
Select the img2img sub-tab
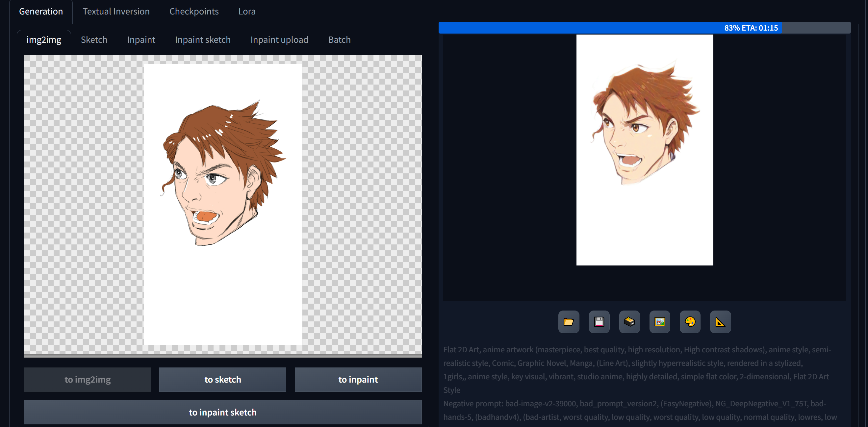pyautogui.click(x=44, y=40)
